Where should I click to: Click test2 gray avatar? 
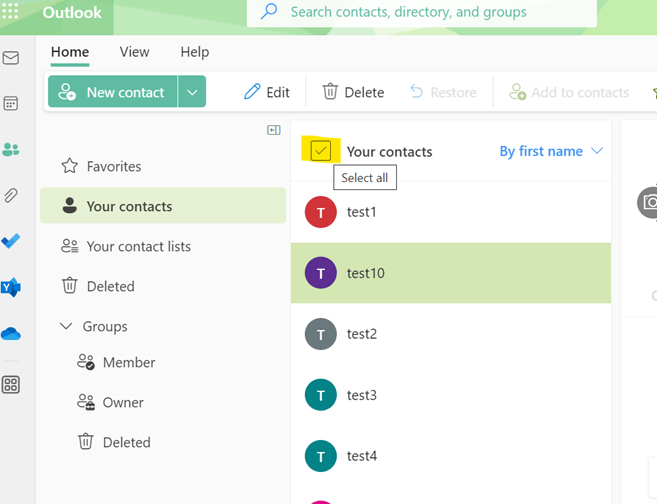(321, 334)
